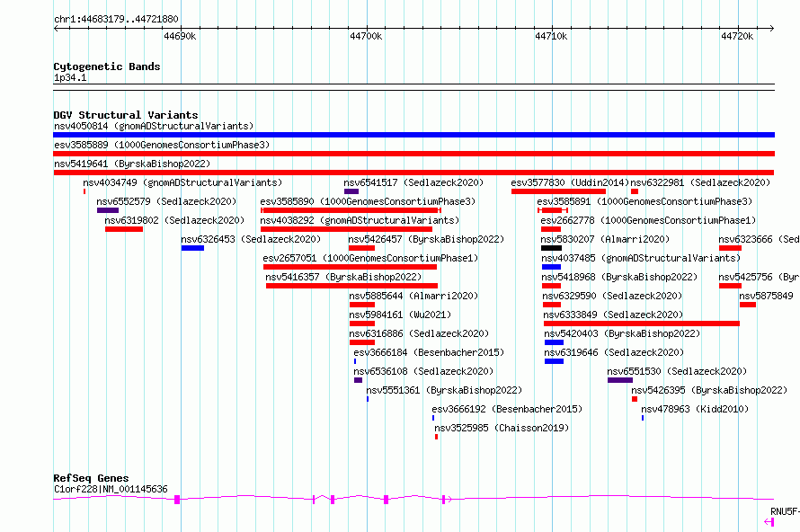
Task: Open nsv6329590 Sedlazeck2020 label
Action: [x=612, y=296]
